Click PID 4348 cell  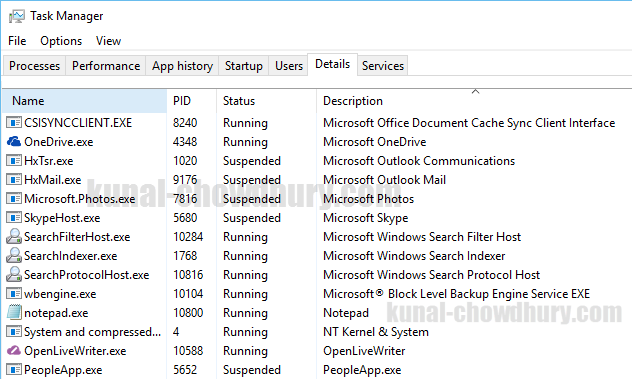click(x=185, y=142)
